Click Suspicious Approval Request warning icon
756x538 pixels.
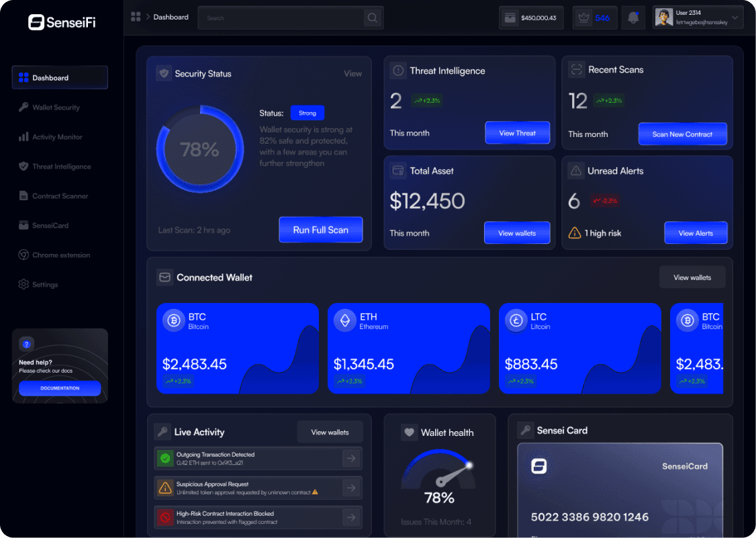pos(165,488)
